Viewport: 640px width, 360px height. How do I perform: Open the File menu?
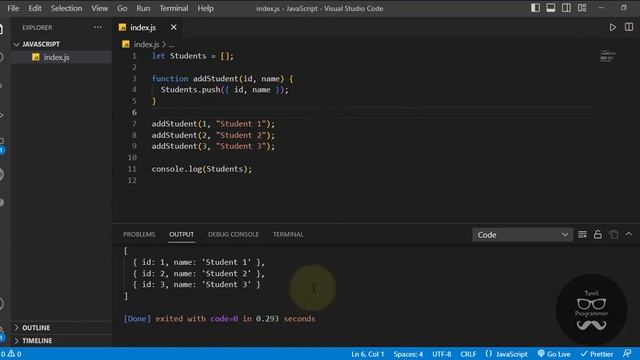tap(13, 8)
